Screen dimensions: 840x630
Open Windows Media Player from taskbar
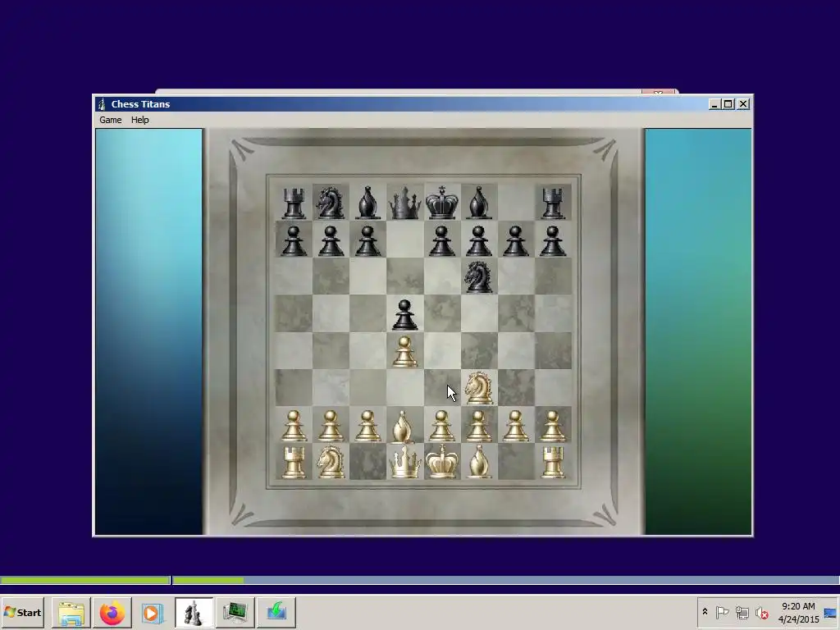click(x=152, y=612)
